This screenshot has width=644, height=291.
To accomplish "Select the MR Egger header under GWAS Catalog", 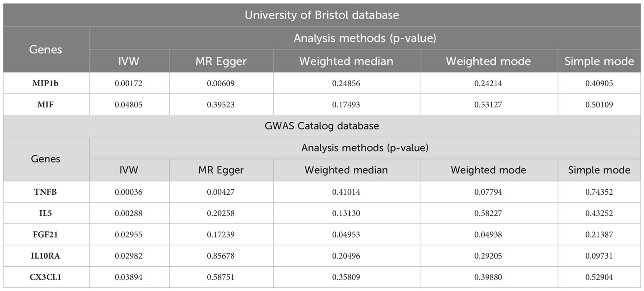I will (221, 170).
